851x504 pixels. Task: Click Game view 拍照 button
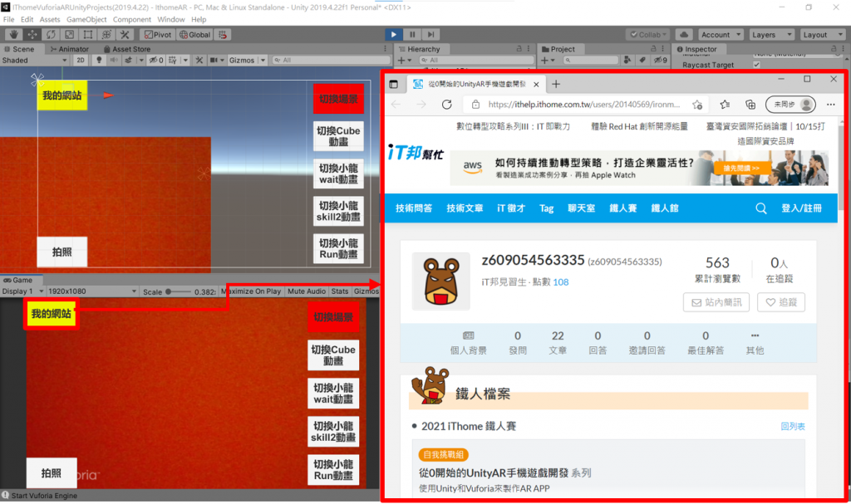[x=52, y=473]
